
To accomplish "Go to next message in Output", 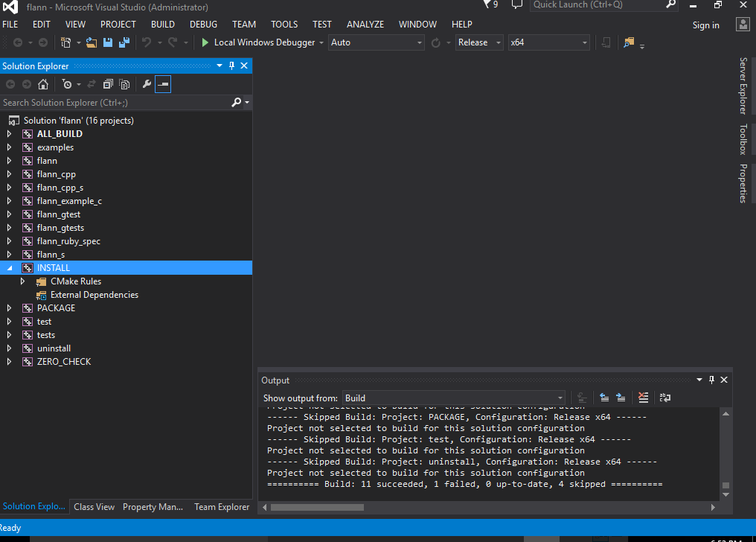I will click(621, 398).
